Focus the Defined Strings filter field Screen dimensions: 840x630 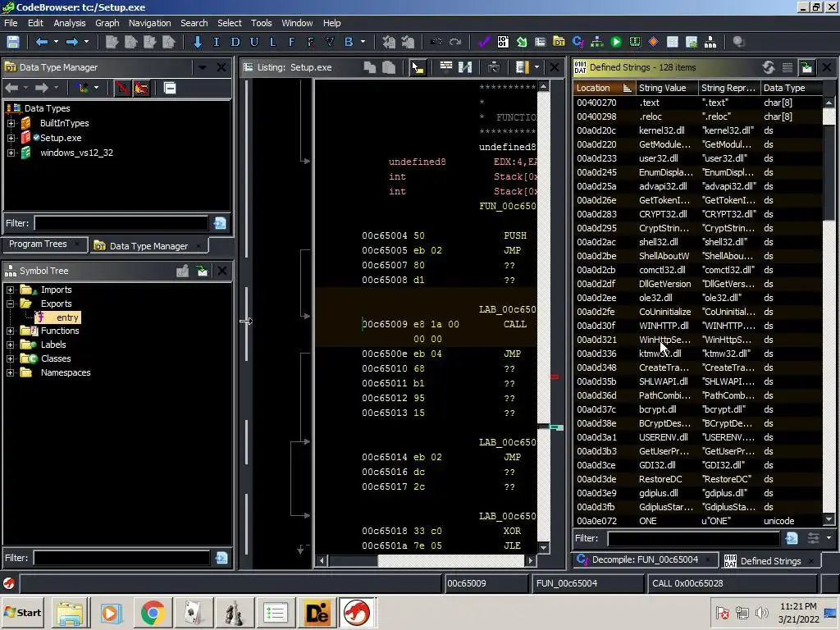click(x=694, y=538)
